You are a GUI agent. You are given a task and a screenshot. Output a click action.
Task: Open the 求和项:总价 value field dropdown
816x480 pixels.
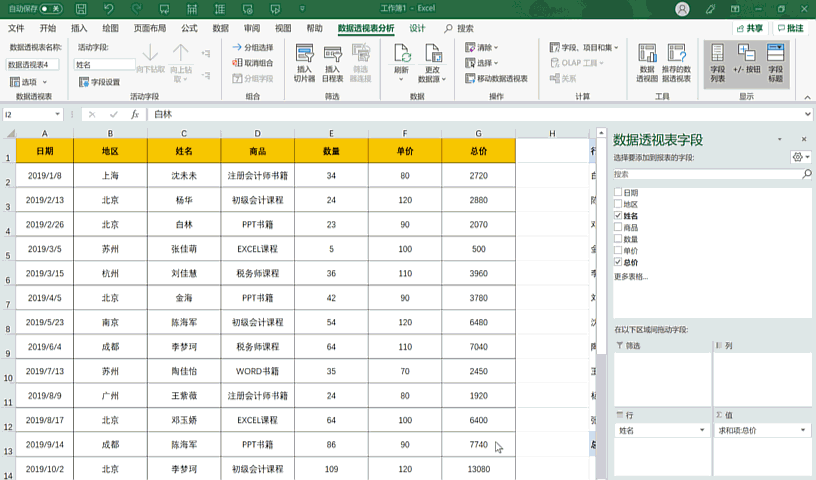click(803, 430)
